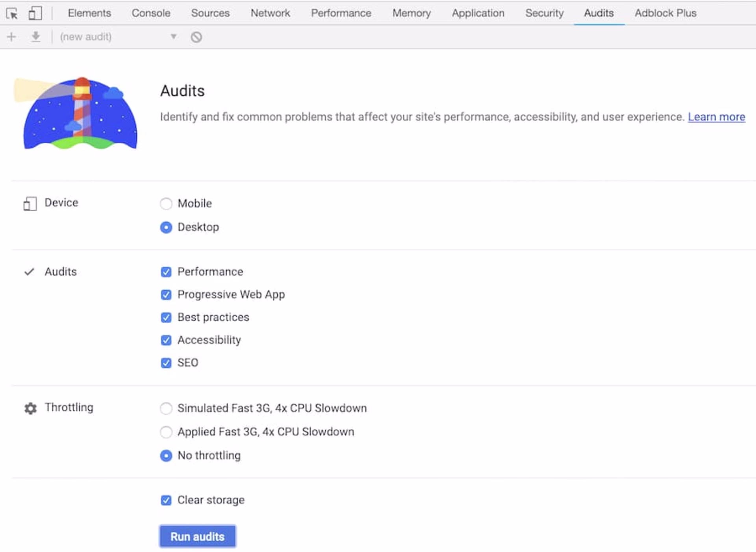Click the Lighthouse logo image

point(77,114)
